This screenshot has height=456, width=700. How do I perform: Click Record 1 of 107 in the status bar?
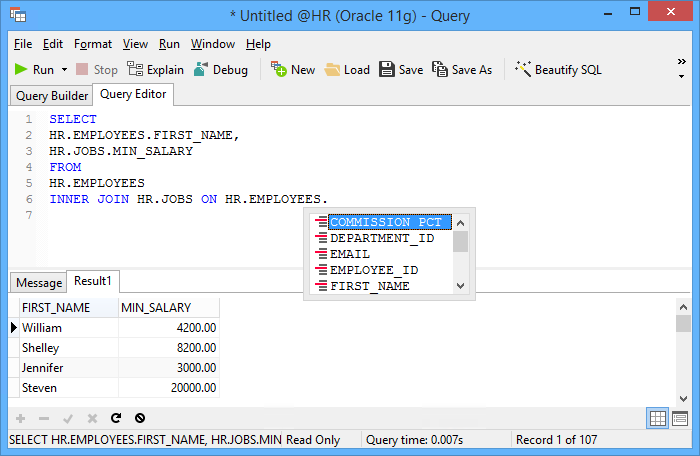(x=556, y=440)
